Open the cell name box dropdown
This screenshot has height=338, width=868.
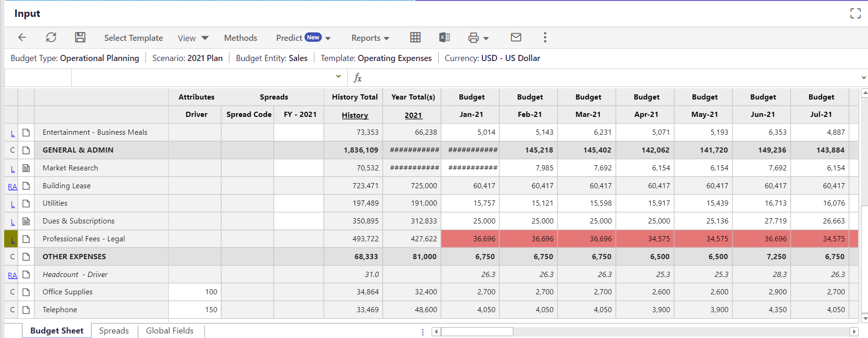point(338,77)
